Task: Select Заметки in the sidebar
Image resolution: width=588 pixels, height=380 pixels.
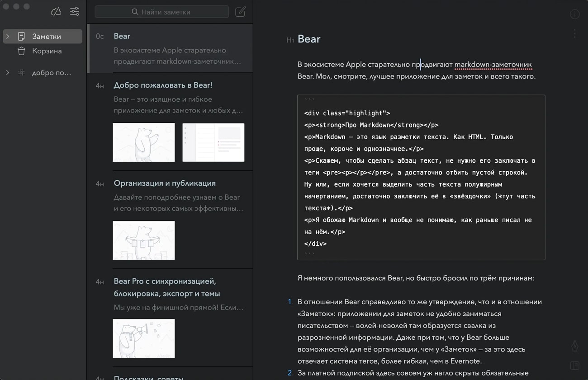Action: pos(43,37)
